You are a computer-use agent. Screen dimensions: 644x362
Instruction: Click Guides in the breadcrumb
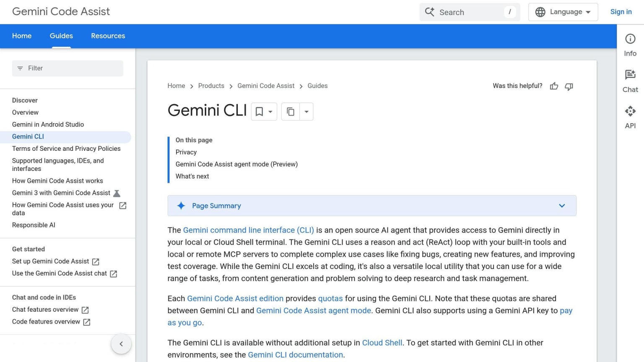point(317,86)
